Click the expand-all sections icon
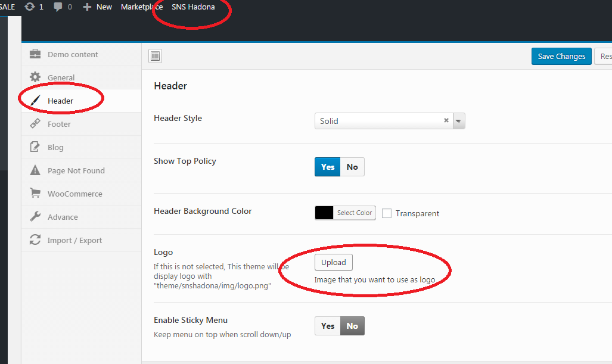The width and height of the screenshot is (612, 364). click(x=155, y=56)
